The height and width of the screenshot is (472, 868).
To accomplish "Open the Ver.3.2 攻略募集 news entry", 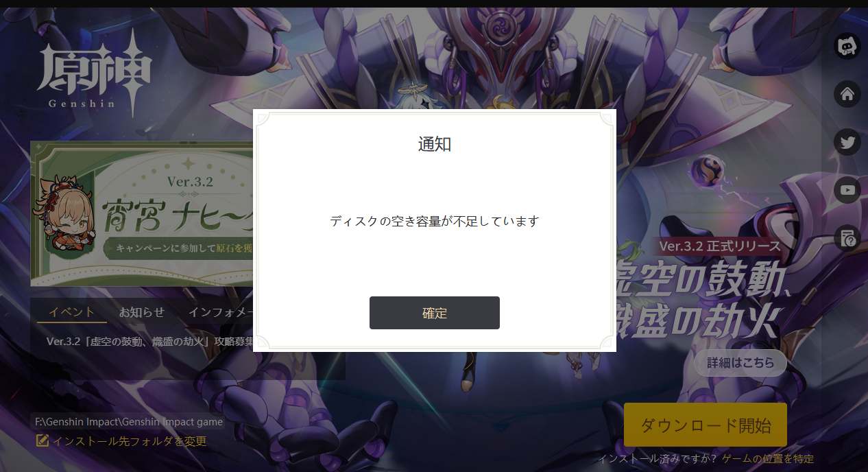I will coord(150,341).
